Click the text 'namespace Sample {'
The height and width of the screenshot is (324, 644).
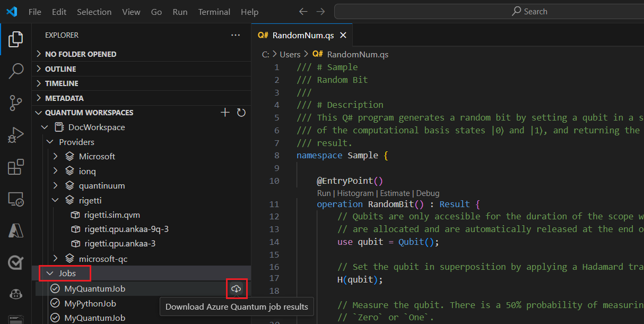(342, 156)
